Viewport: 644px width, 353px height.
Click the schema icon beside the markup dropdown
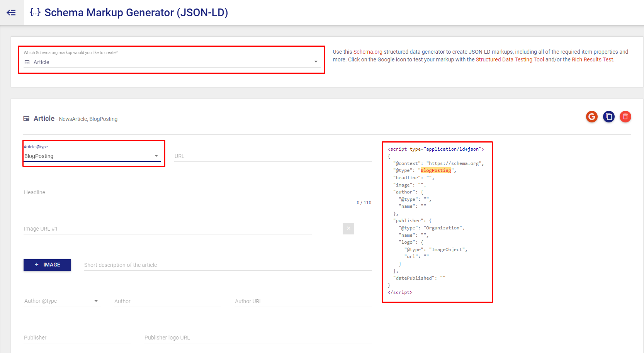(x=27, y=62)
